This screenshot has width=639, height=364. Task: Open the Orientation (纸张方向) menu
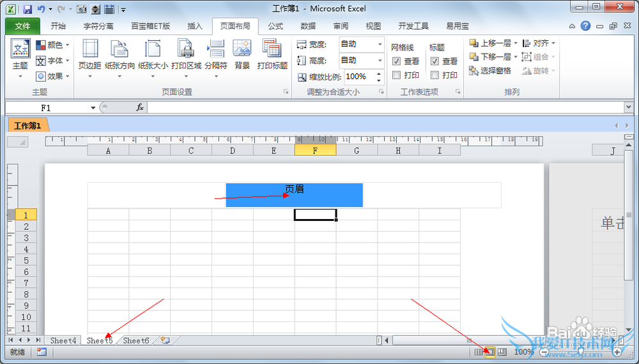pyautogui.click(x=119, y=59)
